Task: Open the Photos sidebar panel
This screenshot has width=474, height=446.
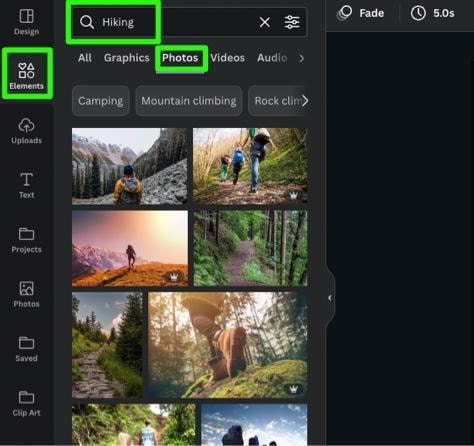Action: (26, 294)
